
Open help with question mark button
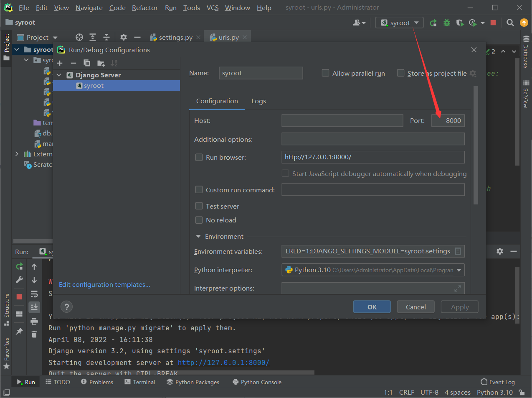pos(67,307)
